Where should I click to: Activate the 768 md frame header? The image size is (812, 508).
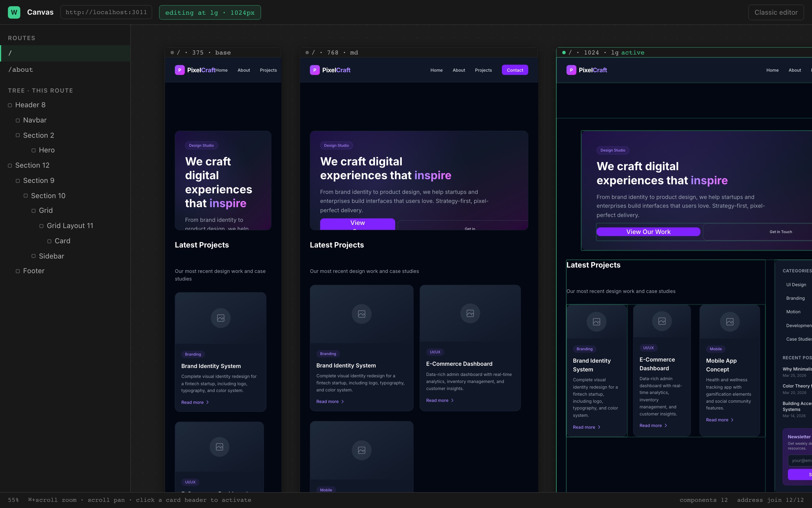pyautogui.click(x=419, y=52)
